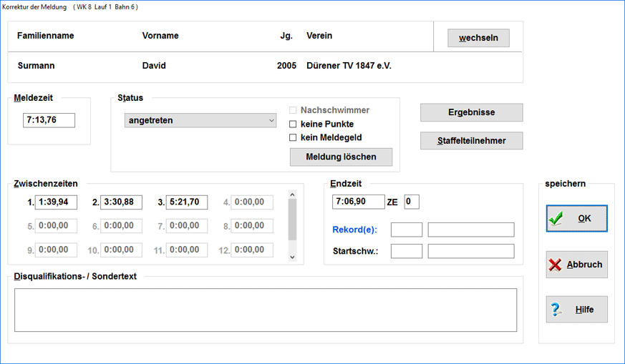
Task: Enable the keine Punkte checkbox
Action: [293, 124]
